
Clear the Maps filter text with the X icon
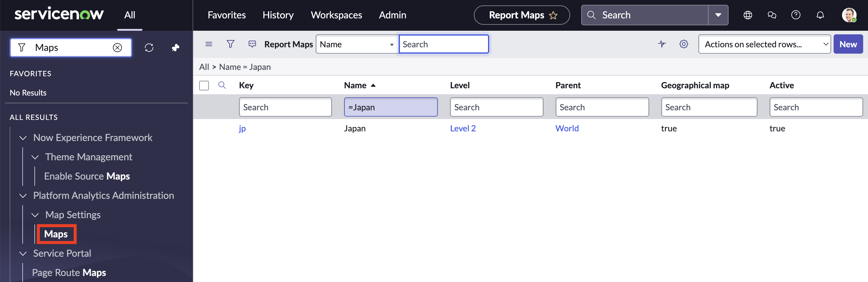pyautogui.click(x=117, y=47)
